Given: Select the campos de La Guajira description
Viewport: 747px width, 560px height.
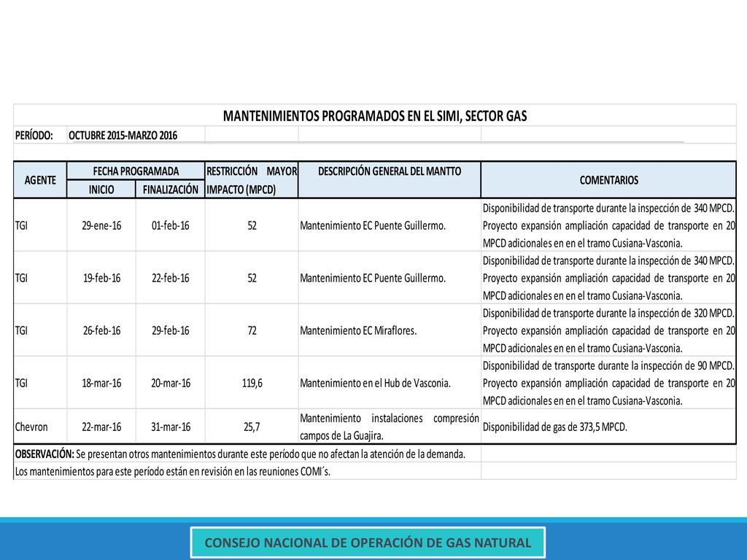Looking at the screenshot, I should click(390, 427).
